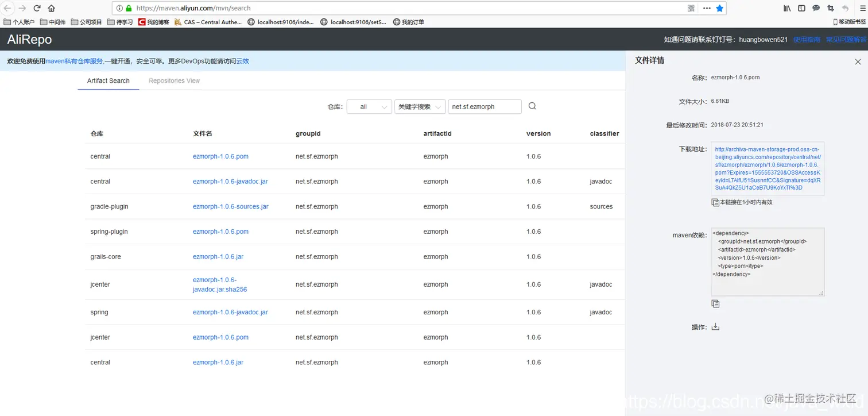Visit the 云效 link
Screen dimensions: 868x416
(x=242, y=61)
